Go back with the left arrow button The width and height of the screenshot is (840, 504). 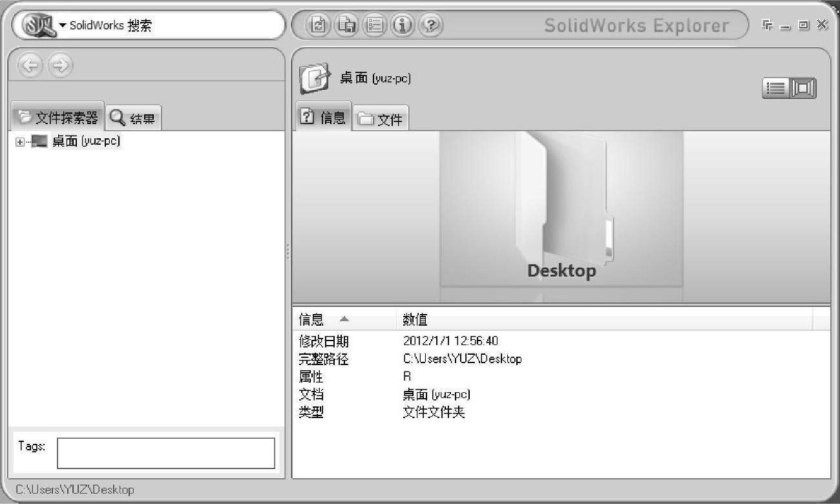pyautogui.click(x=30, y=65)
